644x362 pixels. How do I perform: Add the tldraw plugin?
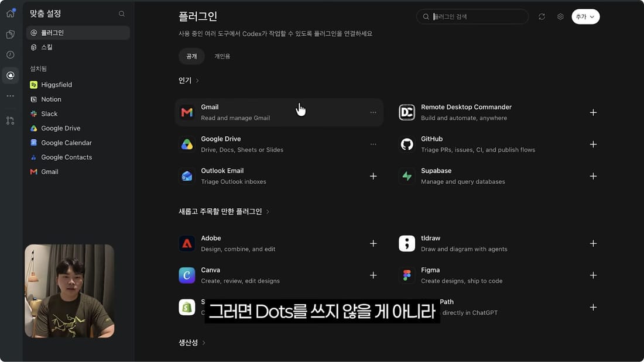593,243
